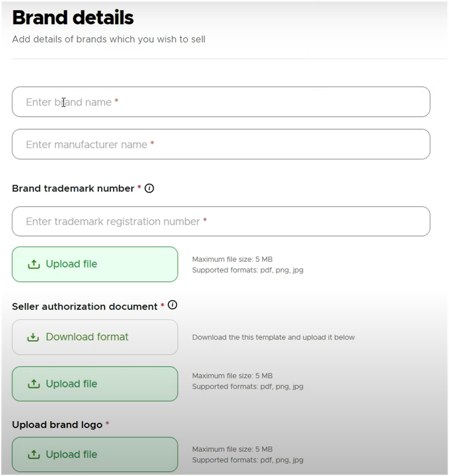Screen dimensions: 449x476
Task: Click the Seller authorization document label
Action: click(x=85, y=307)
